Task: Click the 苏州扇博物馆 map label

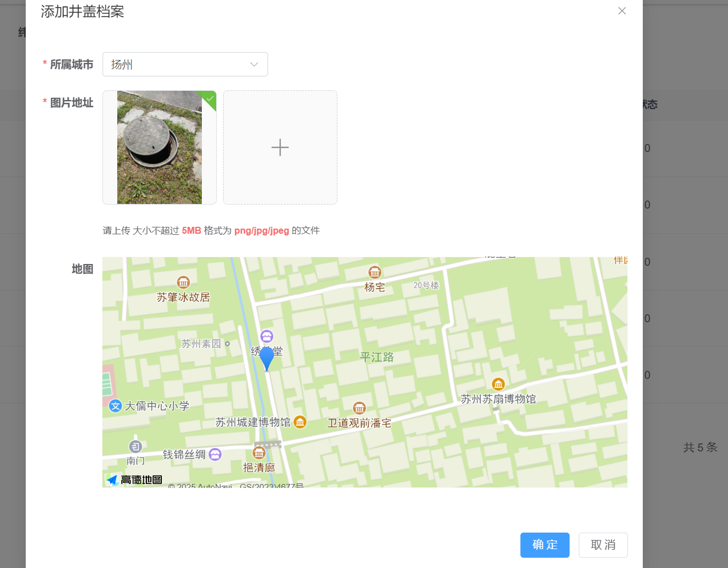Action: (x=499, y=399)
